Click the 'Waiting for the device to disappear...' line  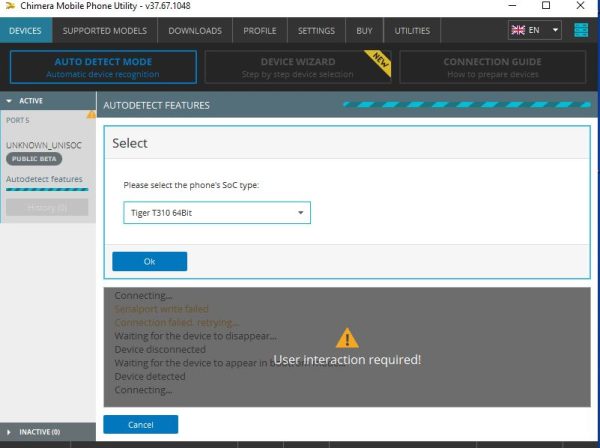196,336
